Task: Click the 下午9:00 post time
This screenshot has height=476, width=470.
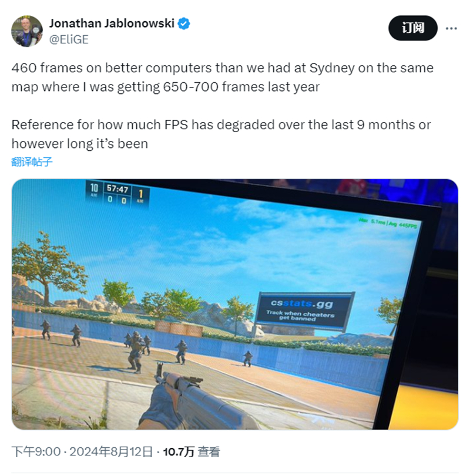Action: coord(36,451)
